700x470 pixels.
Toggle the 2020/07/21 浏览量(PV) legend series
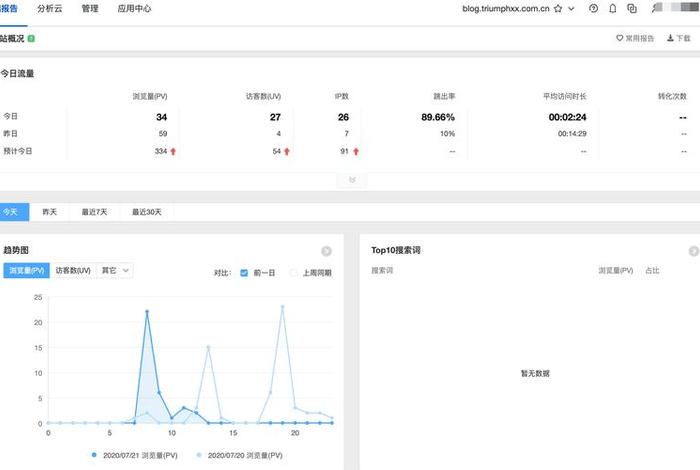pyautogui.click(x=135, y=455)
